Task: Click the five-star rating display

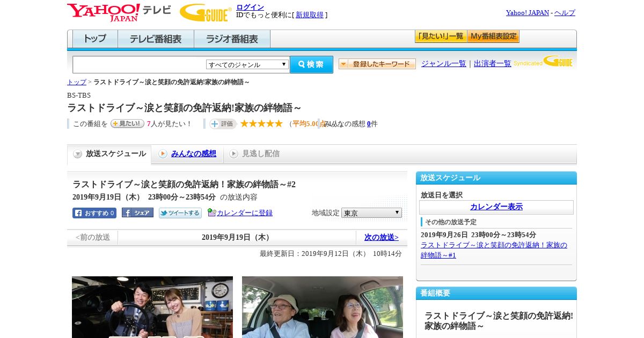Action: [x=261, y=124]
